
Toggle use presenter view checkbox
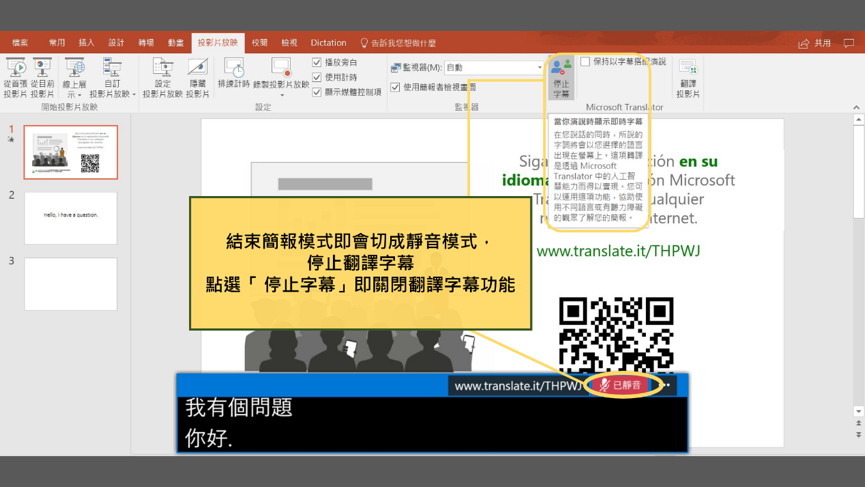pyautogui.click(x=395, y=87)
